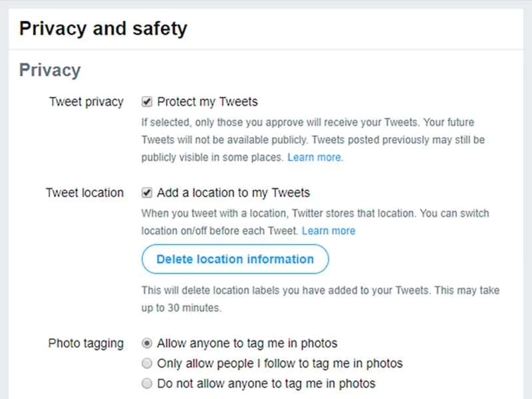532x399 pixels.
Task: Open Learn more about Tweet privacy
Action: pyautogui.click(x=314, y=158)
